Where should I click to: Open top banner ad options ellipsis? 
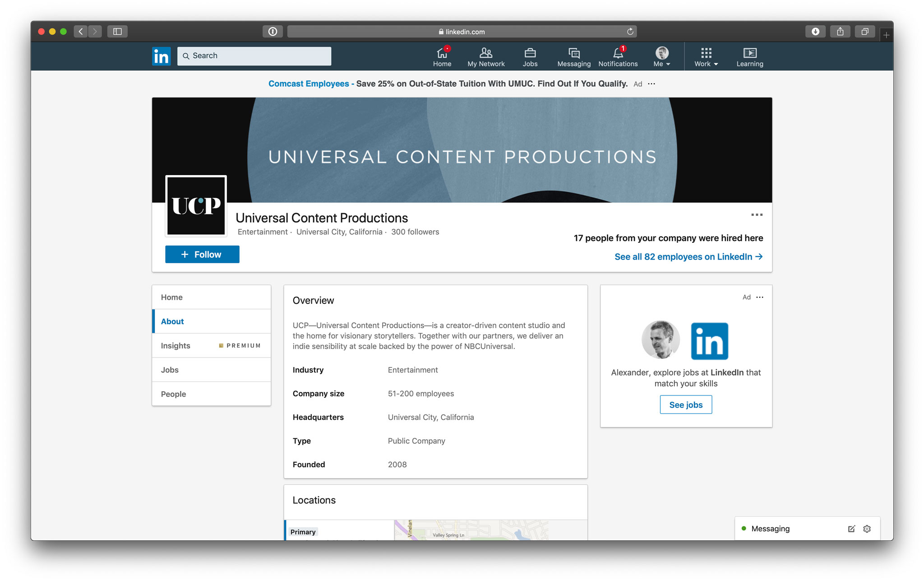point(651,84)
